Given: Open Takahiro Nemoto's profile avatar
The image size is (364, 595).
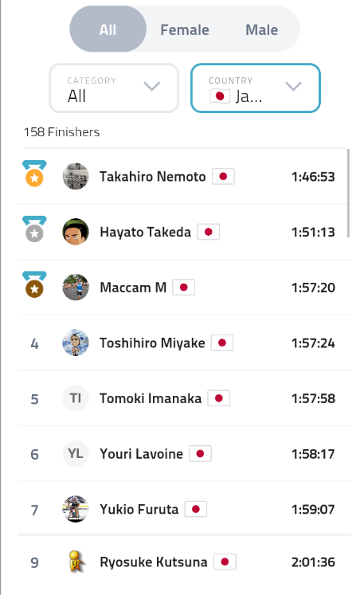Looking at the screenshot, I should point(76,177).
